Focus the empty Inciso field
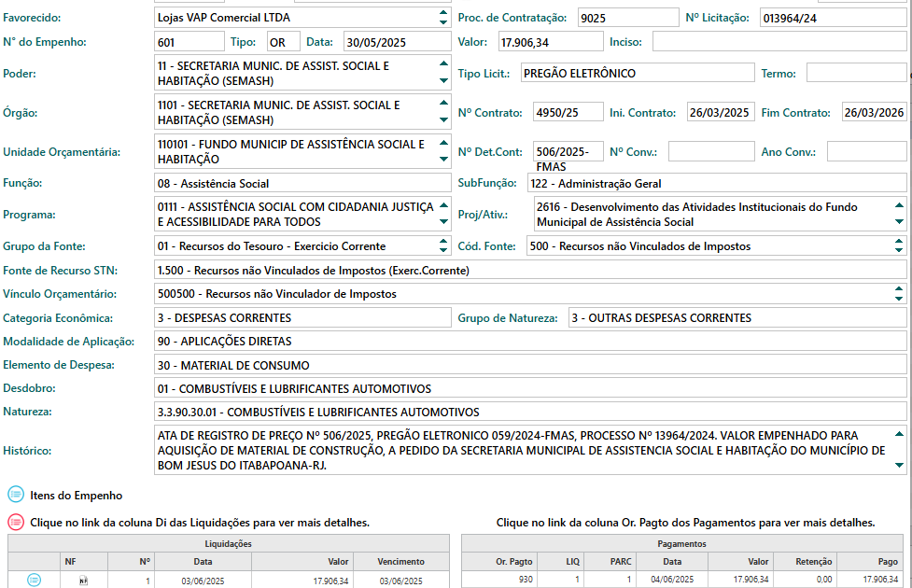This screenshot has height=588, width=912. pos(779,42)
